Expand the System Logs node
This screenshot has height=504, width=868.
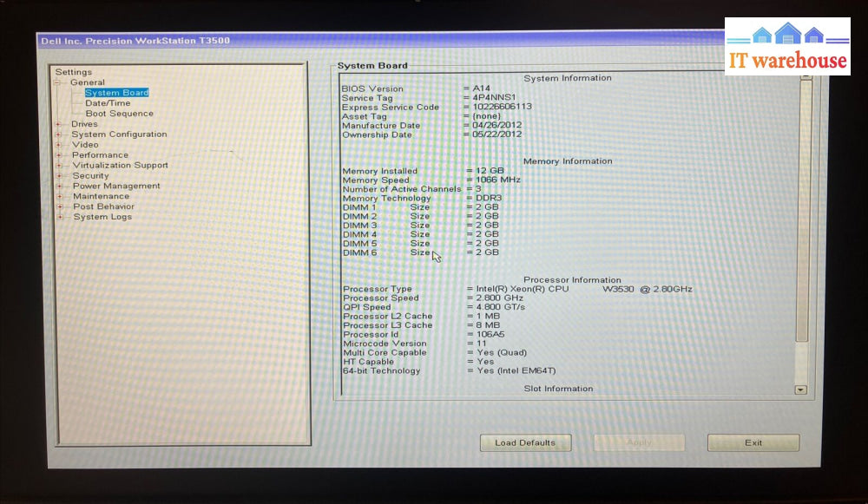pos(59,217)
